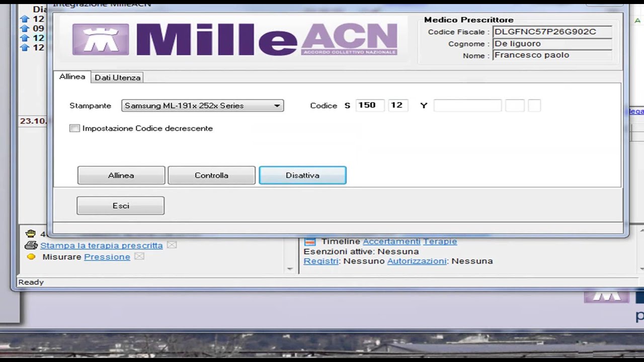Dismiss the Misurare Pressione reminder icon
644x362 pixels.
139,256
